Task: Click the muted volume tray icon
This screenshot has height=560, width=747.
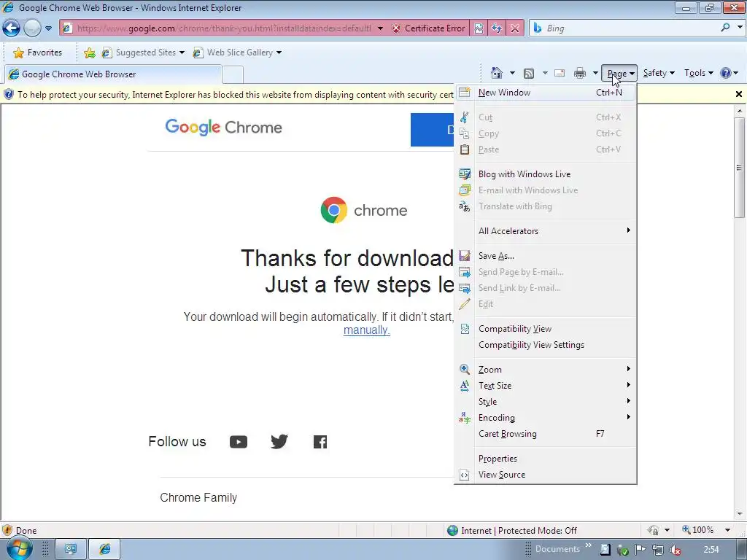Action: 675,550
